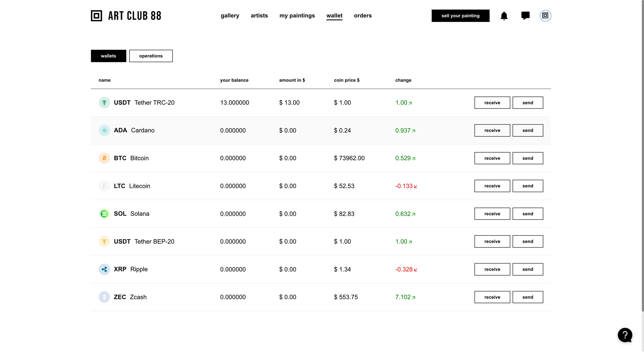Screen dimensions: 644x352
Task: Receive LTC Litecoin
Action: [x=492, y=186]
